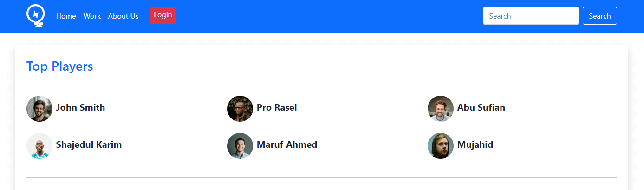This screenshot has width=644, height=190.
Task: Select the Top Players heading
Action: [60, 66]
